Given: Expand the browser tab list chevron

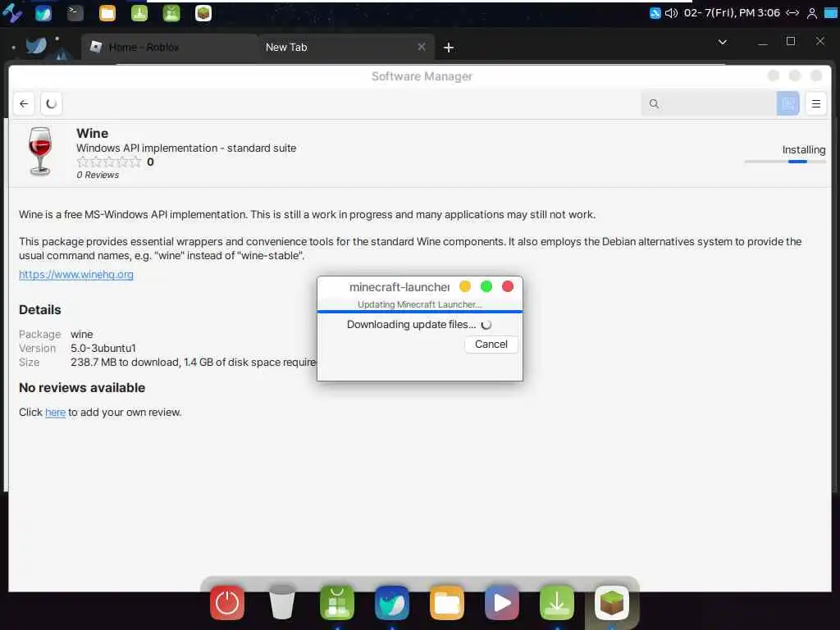Looking at the screenshot, I should (x=722, y=42).
